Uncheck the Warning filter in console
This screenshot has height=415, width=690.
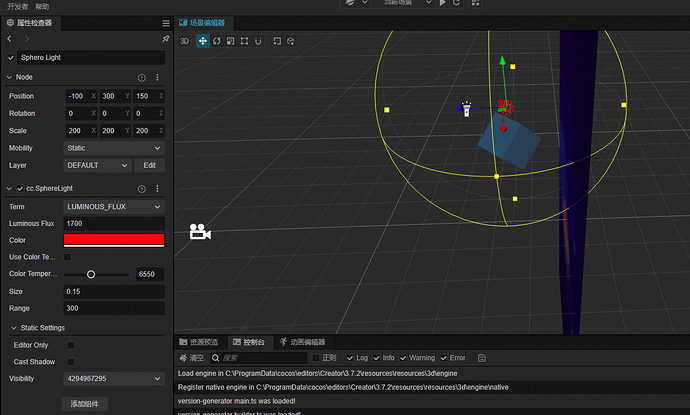[403, 357]
